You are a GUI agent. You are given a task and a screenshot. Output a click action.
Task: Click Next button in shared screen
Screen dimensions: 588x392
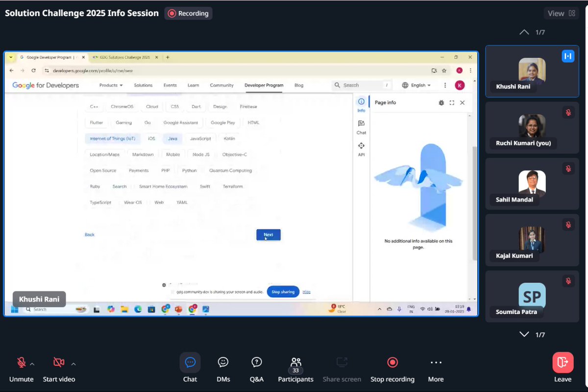pos(269,234)
